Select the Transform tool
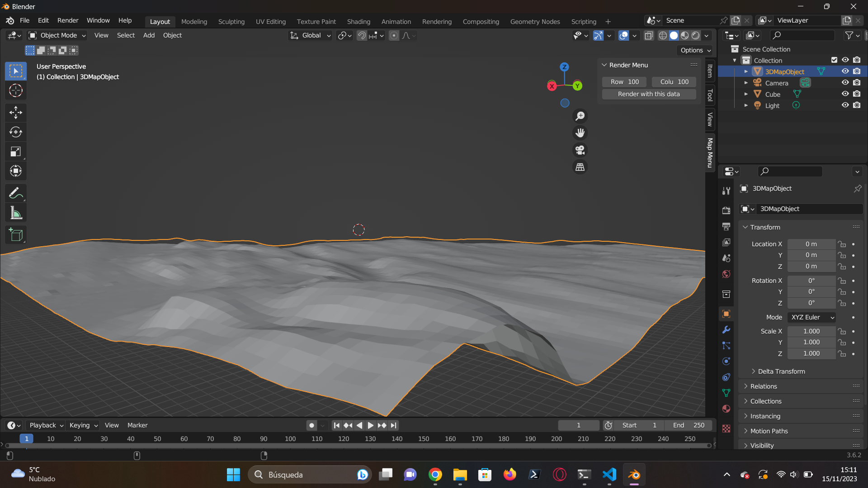868x488 pixels. point(16,171)
